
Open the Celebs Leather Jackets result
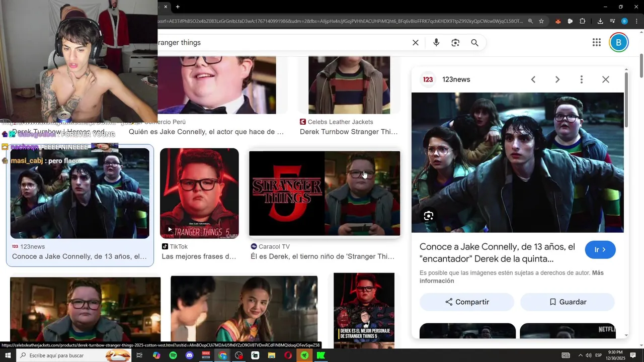tap(349, 132)
